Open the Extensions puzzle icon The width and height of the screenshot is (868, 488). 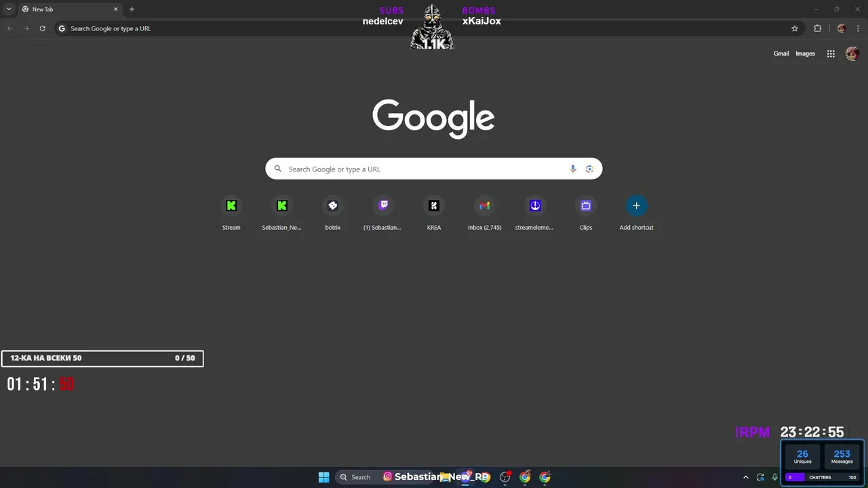point(817,28)
